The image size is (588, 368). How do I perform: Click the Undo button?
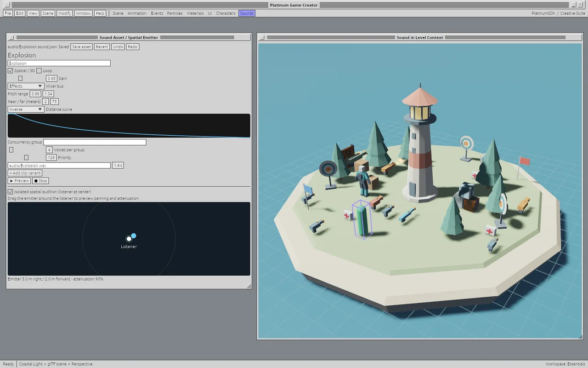coord(118,47)
